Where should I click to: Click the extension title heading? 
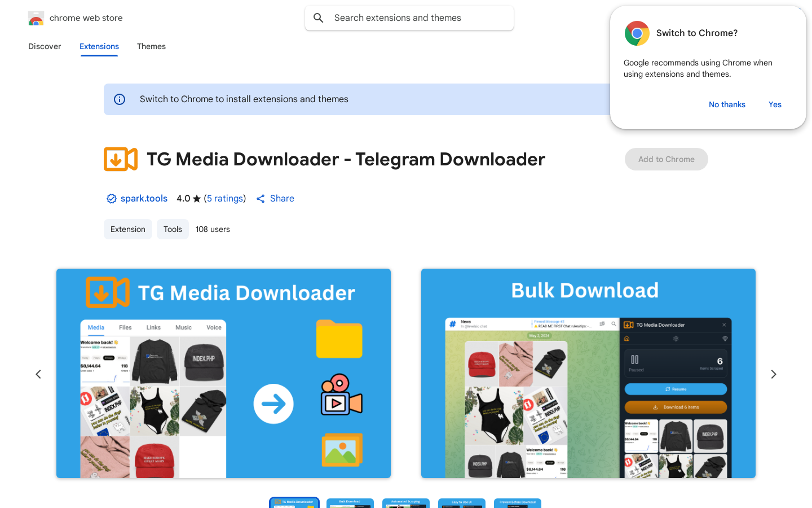point(346,159)
